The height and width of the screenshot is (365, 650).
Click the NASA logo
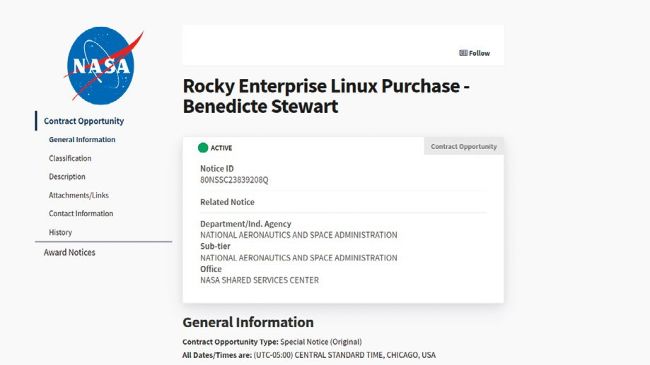(x=104, y=65)
